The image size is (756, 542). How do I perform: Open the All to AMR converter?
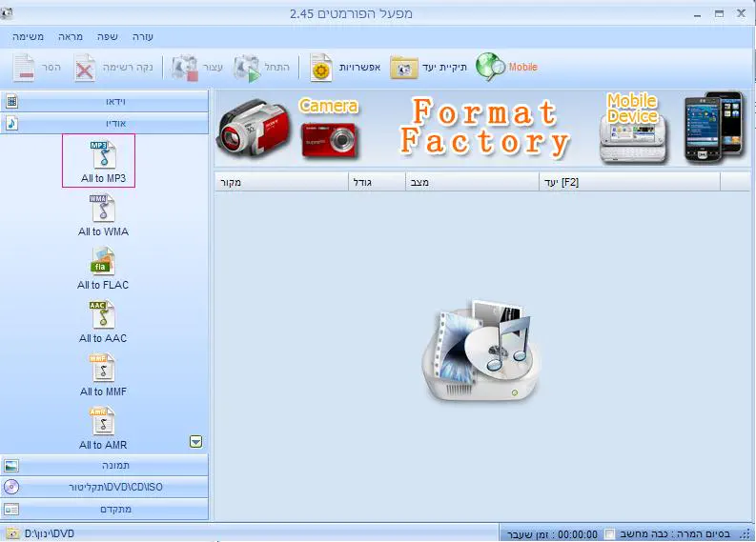pos(103,427)
